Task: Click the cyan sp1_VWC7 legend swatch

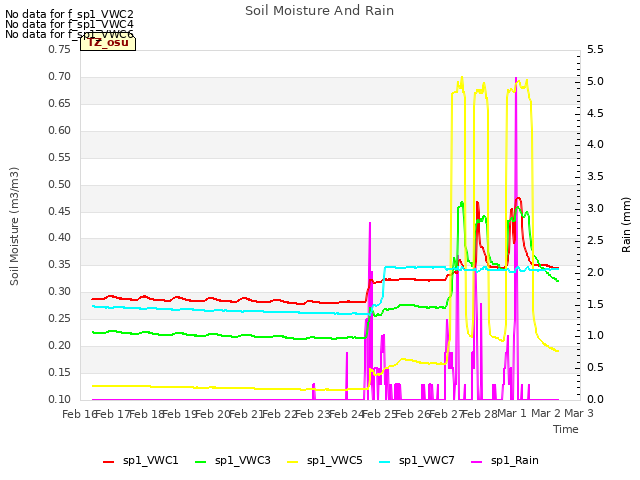Action: 384,462
